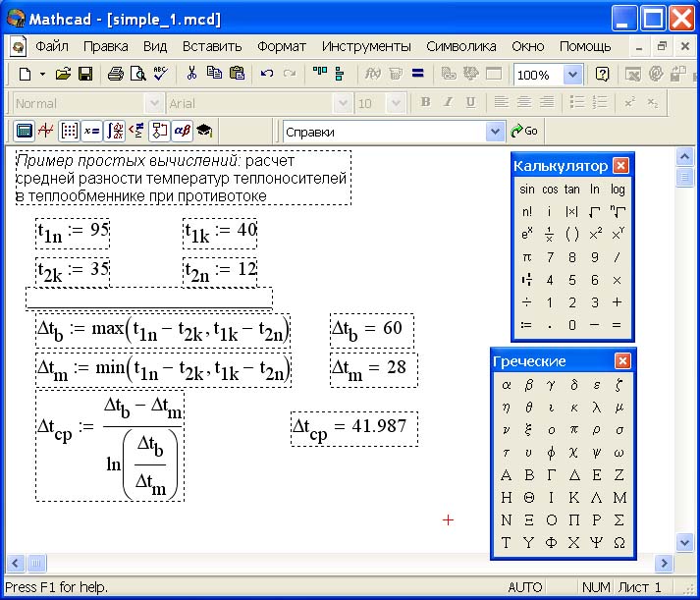Expand the zoom 100% dropdown

pyautogui.click(x=573, y=75)
